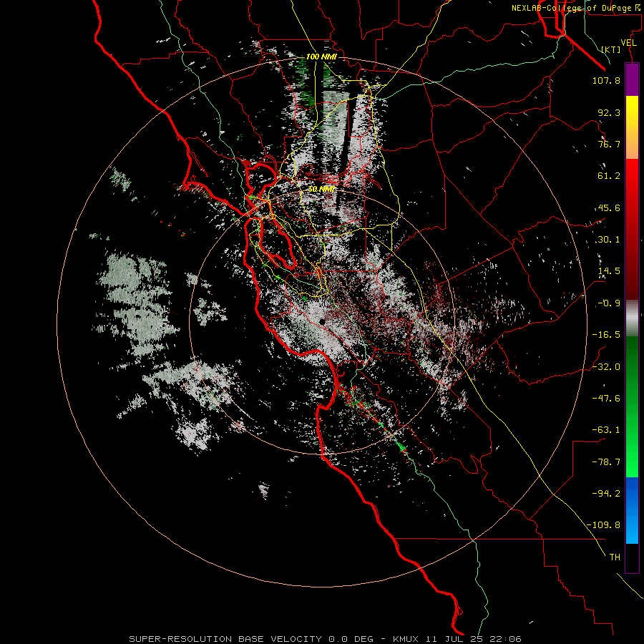Click the 92.3 scale value
Screen dimensions: 644x644
[x=609, y=112]
